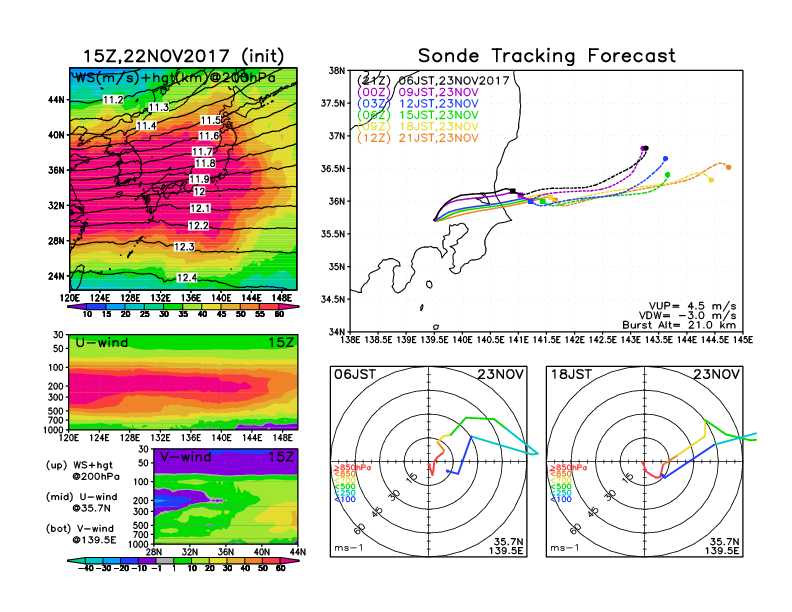
Task: Click the 11.7 height contour label
Action: 203,151
